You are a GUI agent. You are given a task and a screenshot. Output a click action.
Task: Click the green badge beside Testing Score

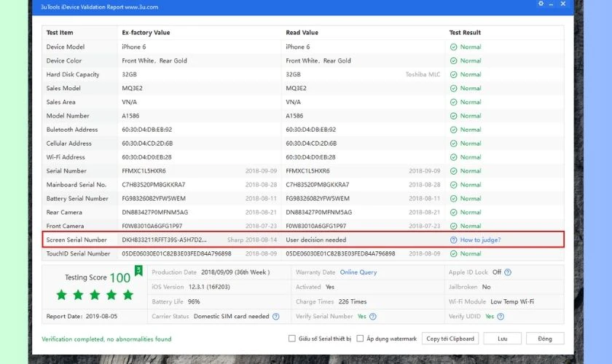click(138, 270)
